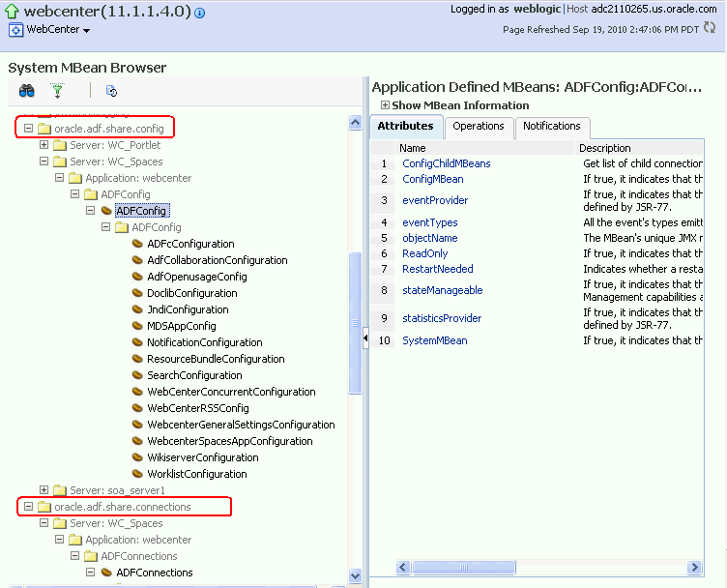This screenshot has width=727, height=588.
Task: Click the WikiserverConfiguration bean icon
Action: coord(137,457)
